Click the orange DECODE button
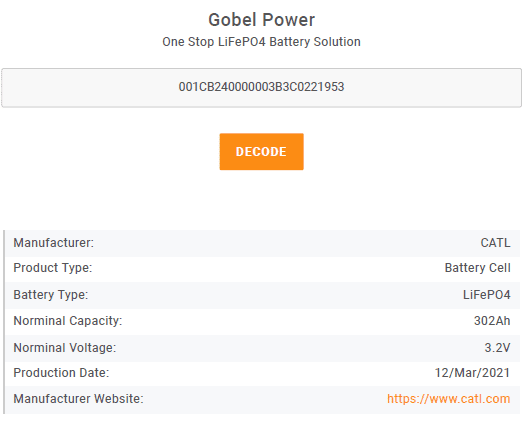524x434 pixels. pyautogui.click(x=261, y=152)
